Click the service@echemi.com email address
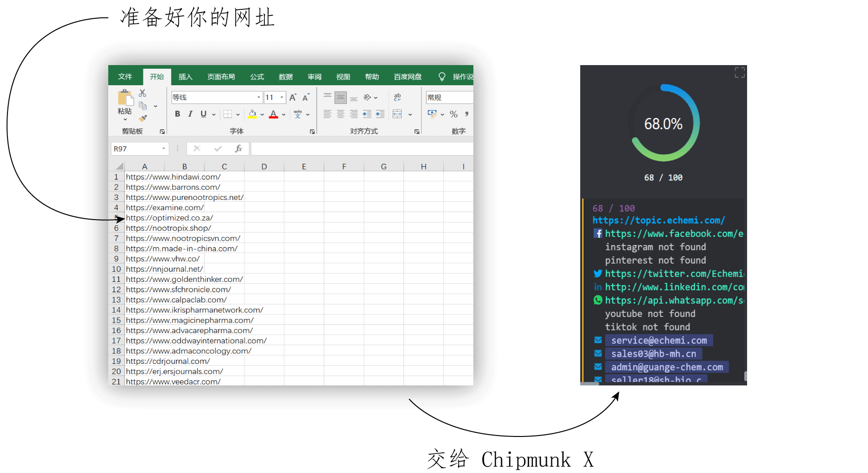This screenshot has height=473, width=868. point(658,340)
